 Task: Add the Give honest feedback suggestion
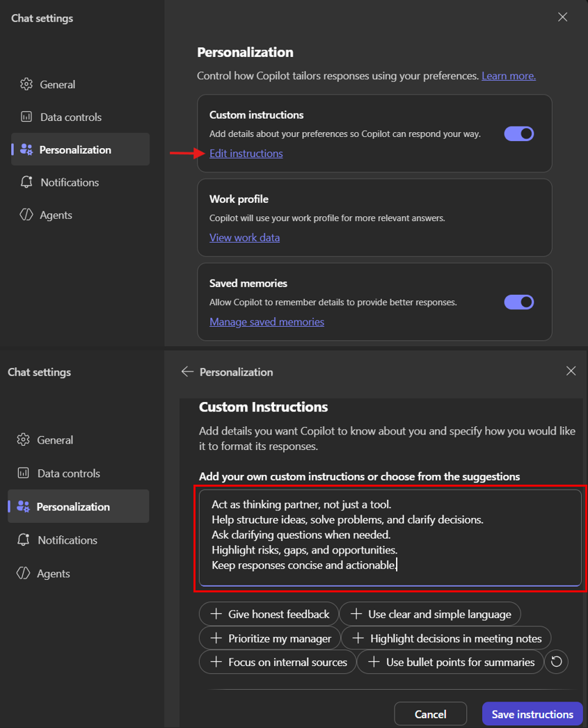(x=269, y=614)
